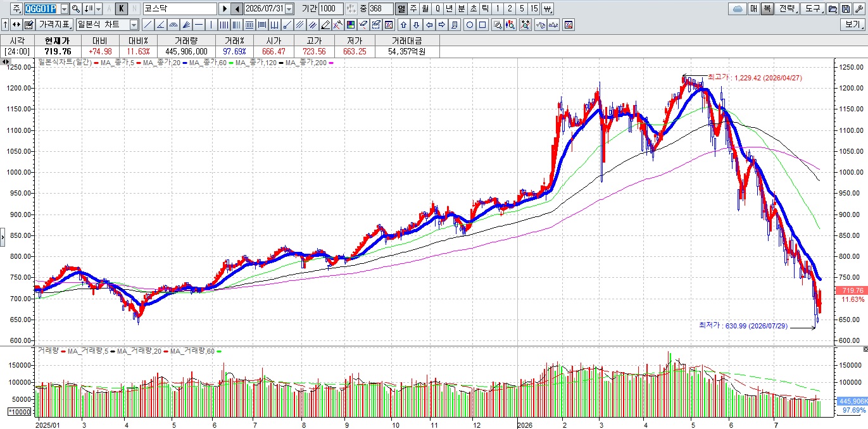The height and width of the screenshot is (429, 868).
Task: Click the down arrow drawing icon
Action: coord(416,25)
